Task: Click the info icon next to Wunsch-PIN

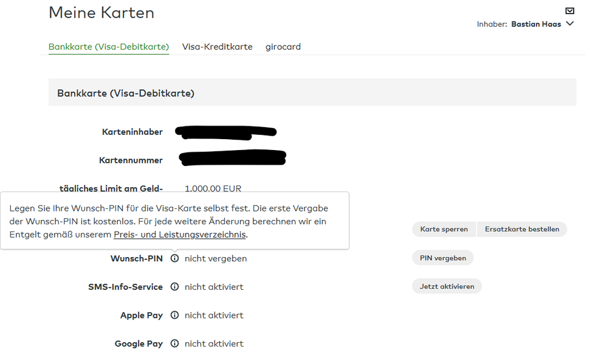Action: tap(174, 258)
